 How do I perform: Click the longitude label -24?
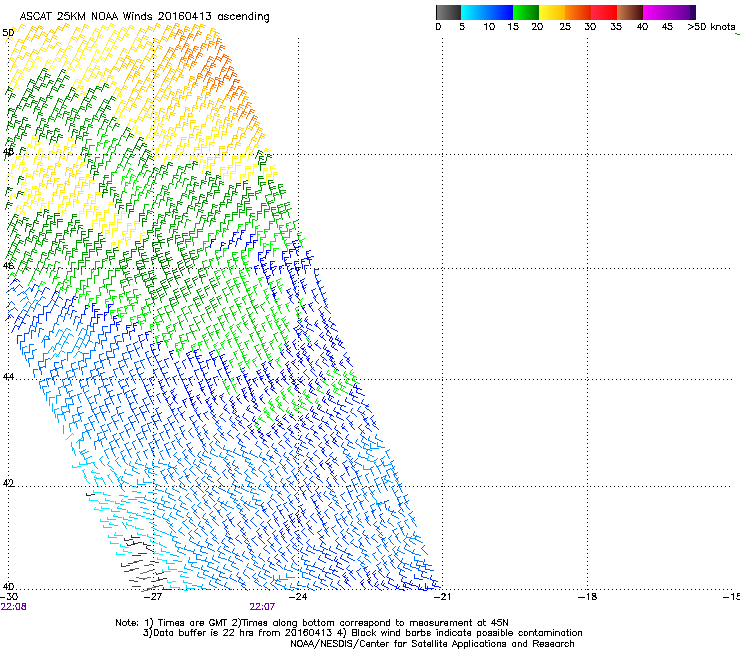(298, 597)
